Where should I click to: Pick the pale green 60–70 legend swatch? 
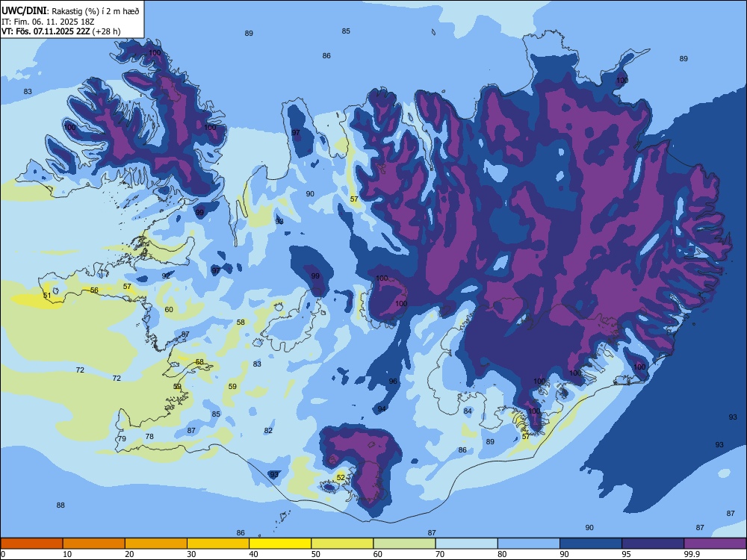[404, 544]
